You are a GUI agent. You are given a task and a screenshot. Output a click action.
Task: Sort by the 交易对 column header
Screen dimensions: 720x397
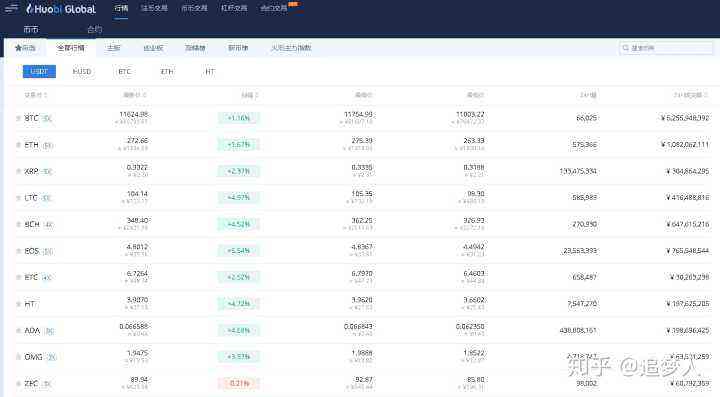36,95
